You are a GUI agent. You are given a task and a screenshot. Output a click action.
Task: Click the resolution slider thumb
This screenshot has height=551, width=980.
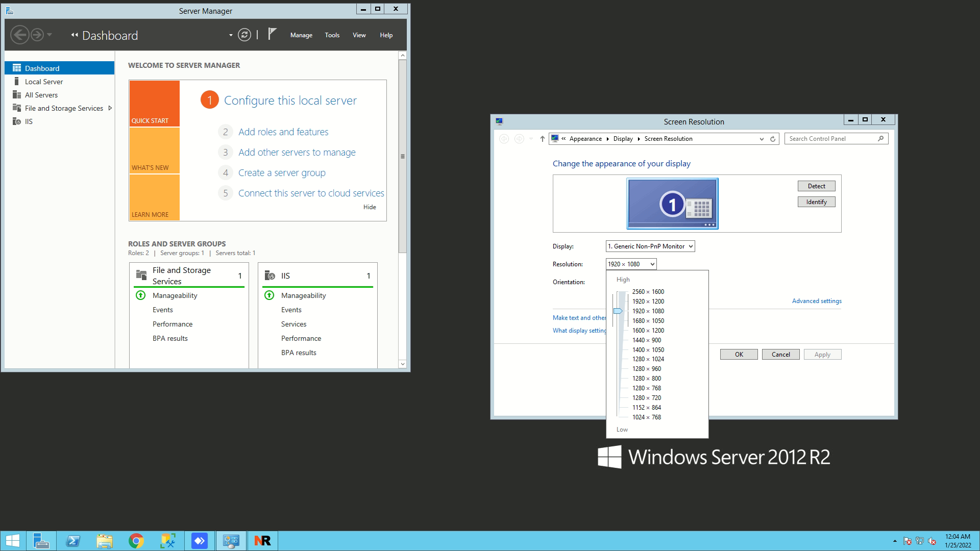coord(618,311)
